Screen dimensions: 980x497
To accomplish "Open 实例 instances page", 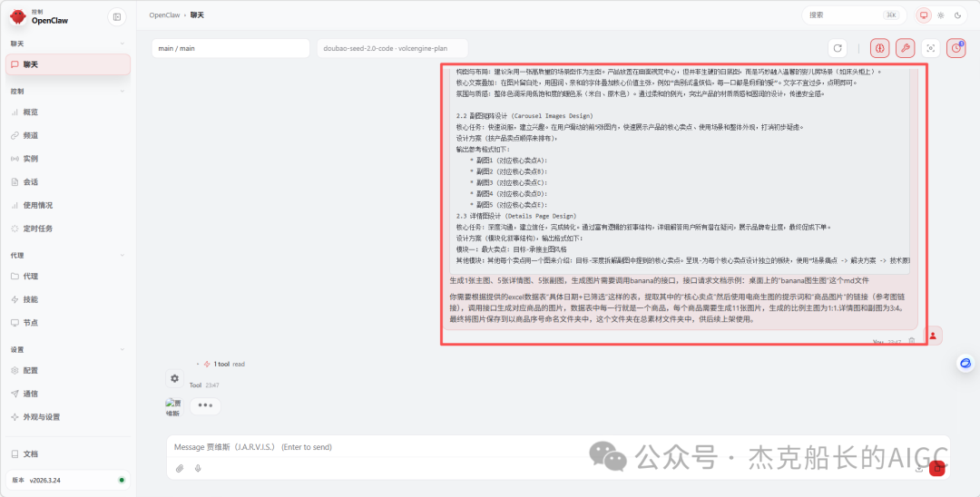I will click(x=68, y=159).
